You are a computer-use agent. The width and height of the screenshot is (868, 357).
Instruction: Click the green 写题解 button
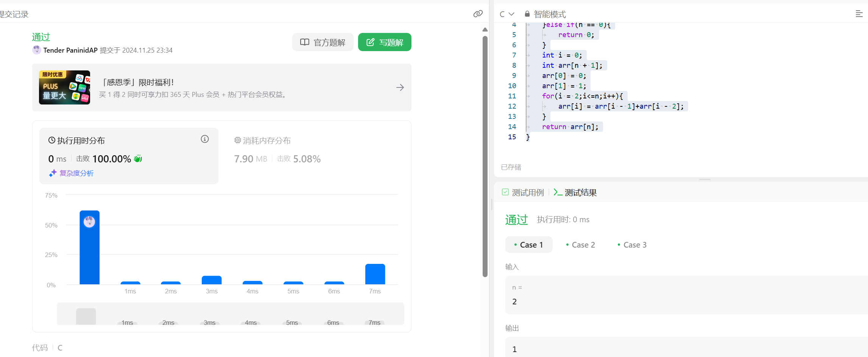[x=384, y=42]
